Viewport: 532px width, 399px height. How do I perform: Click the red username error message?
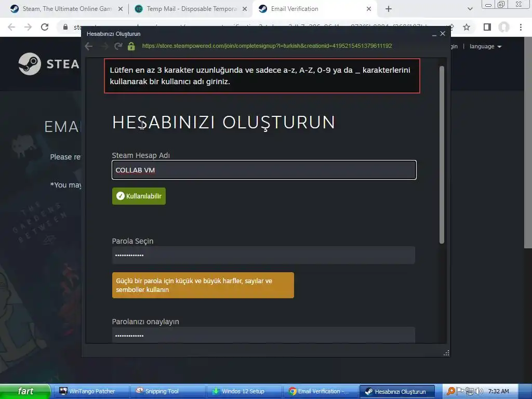tap(262, 76)
